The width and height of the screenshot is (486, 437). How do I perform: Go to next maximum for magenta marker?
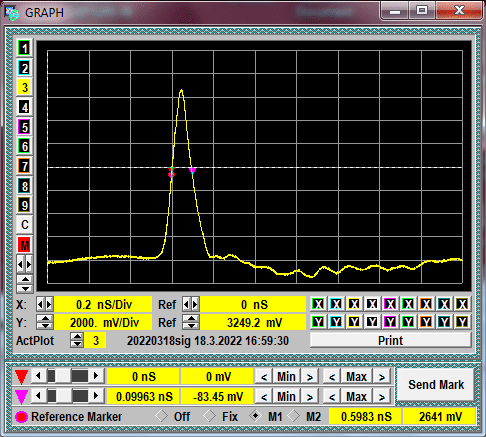click(382, 397)
